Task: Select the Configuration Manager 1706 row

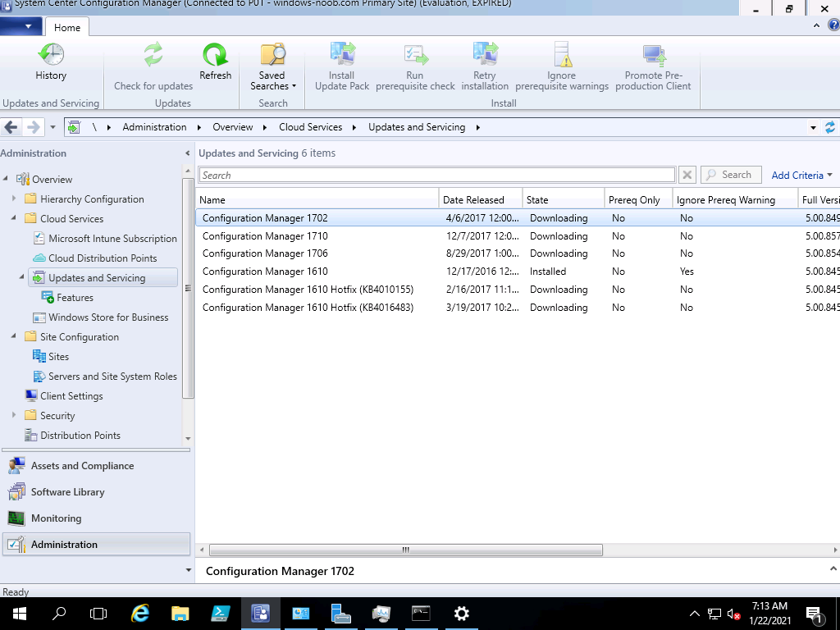Action: pyautogui.click(x=518, y=253)
